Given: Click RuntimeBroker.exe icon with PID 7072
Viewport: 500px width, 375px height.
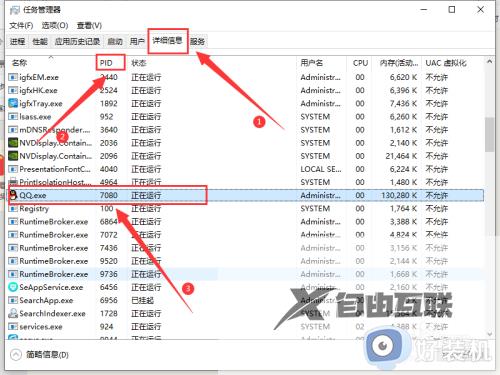Looking at the screenshot, I should click(x=13, y=235).
